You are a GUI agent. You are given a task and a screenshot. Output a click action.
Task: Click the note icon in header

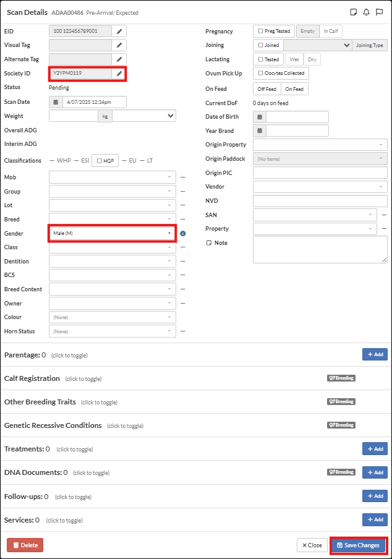point(354,12)
